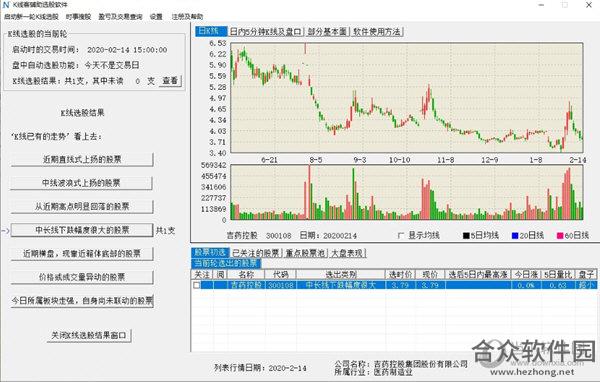Switch to the 日K线 chart tab

[211, 31]
